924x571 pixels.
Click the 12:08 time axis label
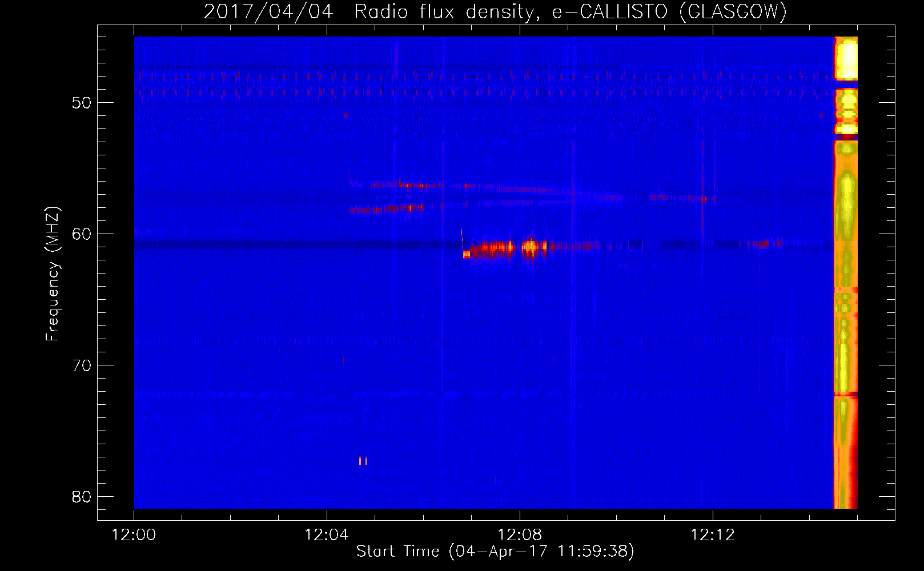tap(520, 535)
